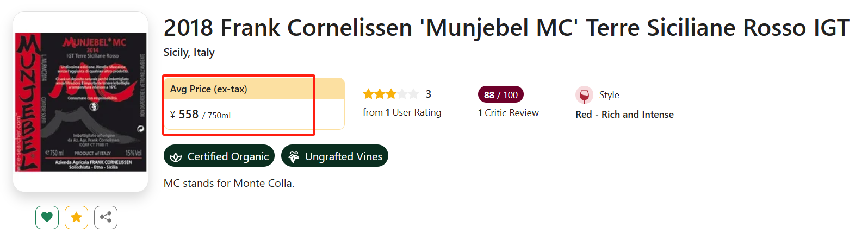Image resolution: width=868 pixels, height=240 pixels.
Task: Click the green heart icon
Action: [47, 217]
